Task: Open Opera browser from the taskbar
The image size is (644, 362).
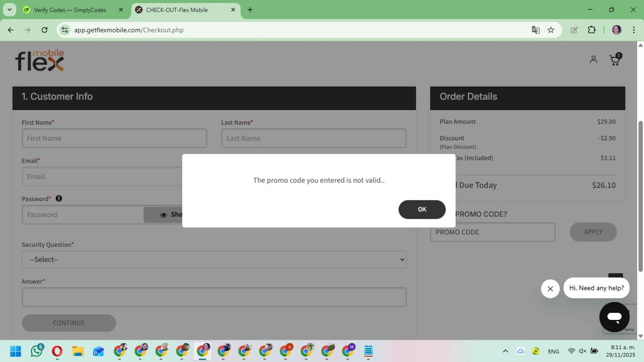Action: pos(57,351)
